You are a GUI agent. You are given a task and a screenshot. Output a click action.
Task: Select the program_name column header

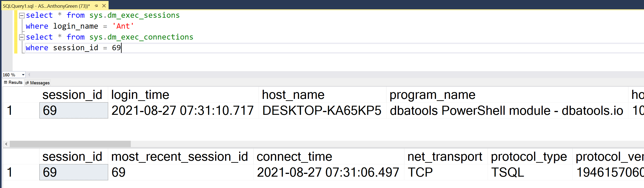[432, 95]
